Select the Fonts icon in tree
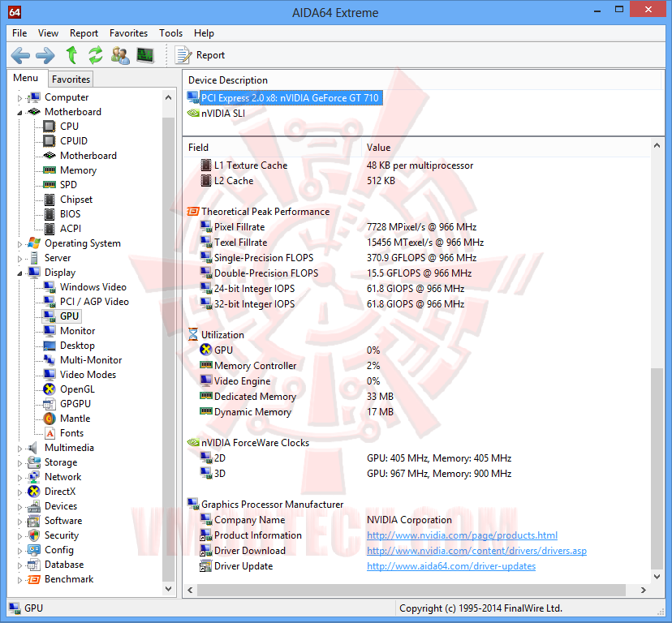 click(50, 433)
